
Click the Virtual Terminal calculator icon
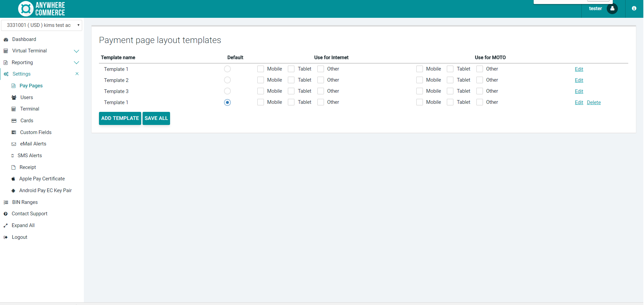tap(6, 51)
